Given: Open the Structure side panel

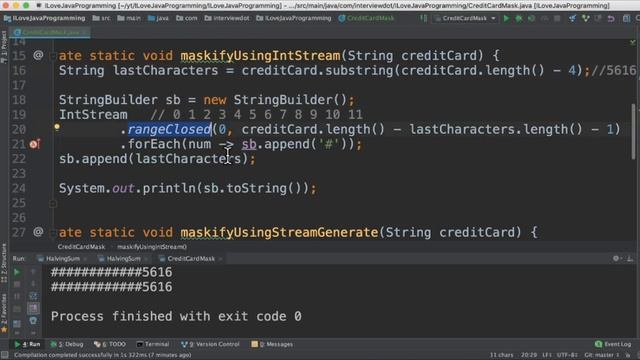Looking at the screenshot, I should click(x=4, y=262).
